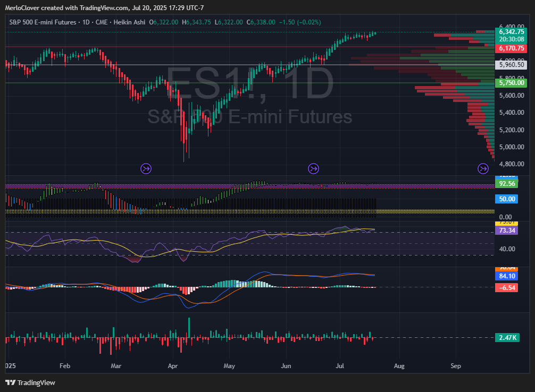Viewport: 535px width, 392px height.
Task: Click the low value L6,322.00
Action: point(229,22)
